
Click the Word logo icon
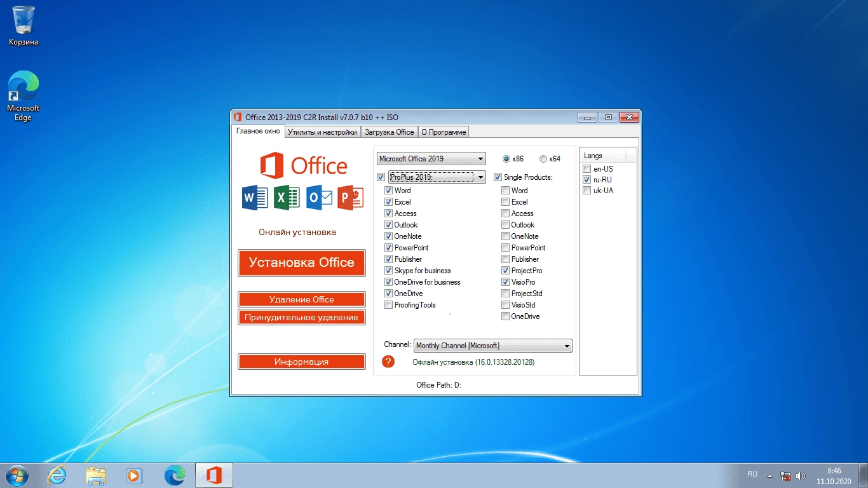(255, 198)
